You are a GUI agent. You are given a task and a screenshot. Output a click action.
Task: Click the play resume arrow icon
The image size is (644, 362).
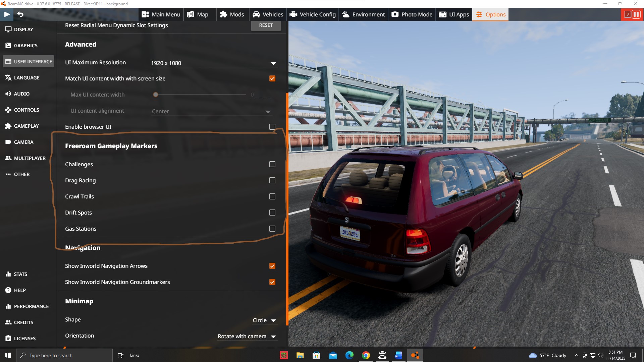click(7, 14)
